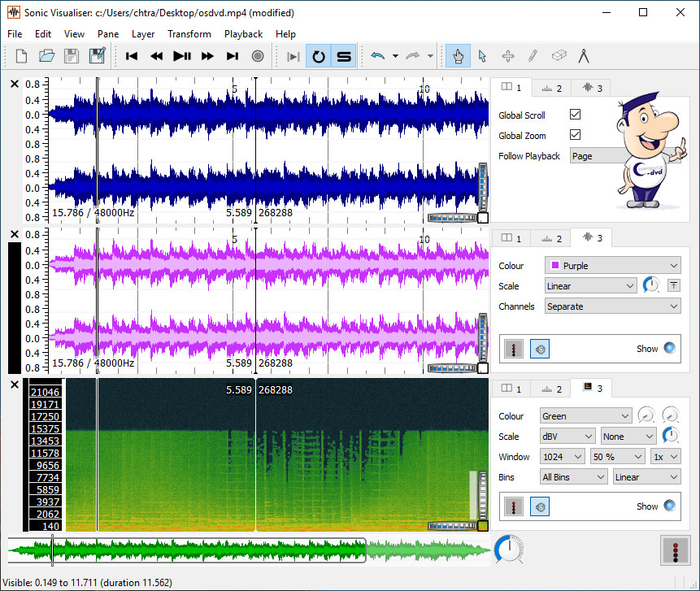Click the Record button in toolbar
Image resolution: width=700 pixels, height=591 pixels.
(x=258, y=56)
